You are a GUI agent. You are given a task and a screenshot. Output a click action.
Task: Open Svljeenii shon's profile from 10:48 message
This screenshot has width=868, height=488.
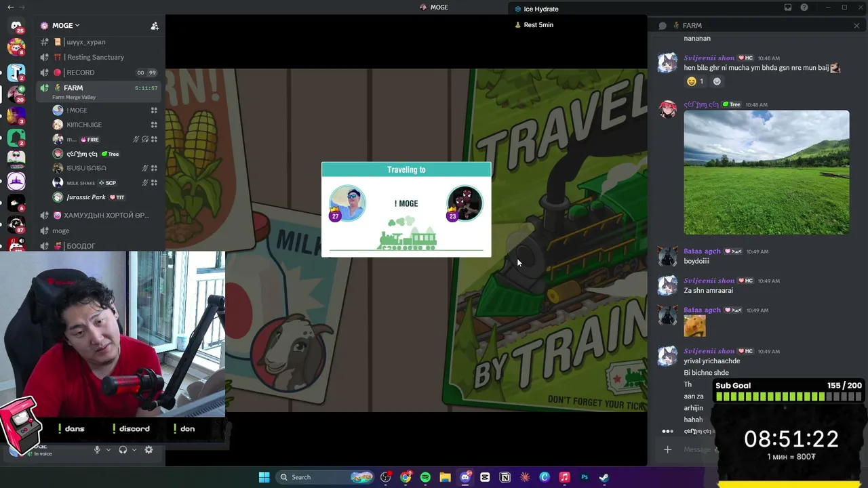pyautogui.click(x=668, y=63)
